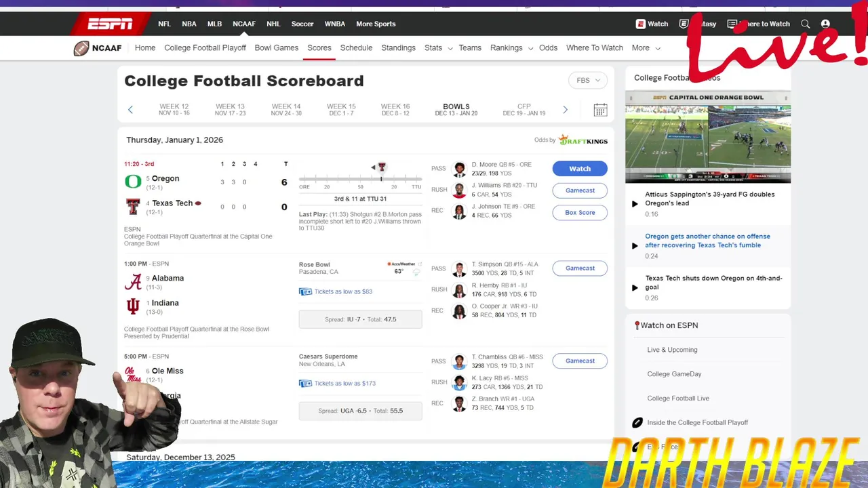The height and width of the screenshot is (488, 868).
Task: Go to next weeks with right arrow
Action: coord(565,110)
